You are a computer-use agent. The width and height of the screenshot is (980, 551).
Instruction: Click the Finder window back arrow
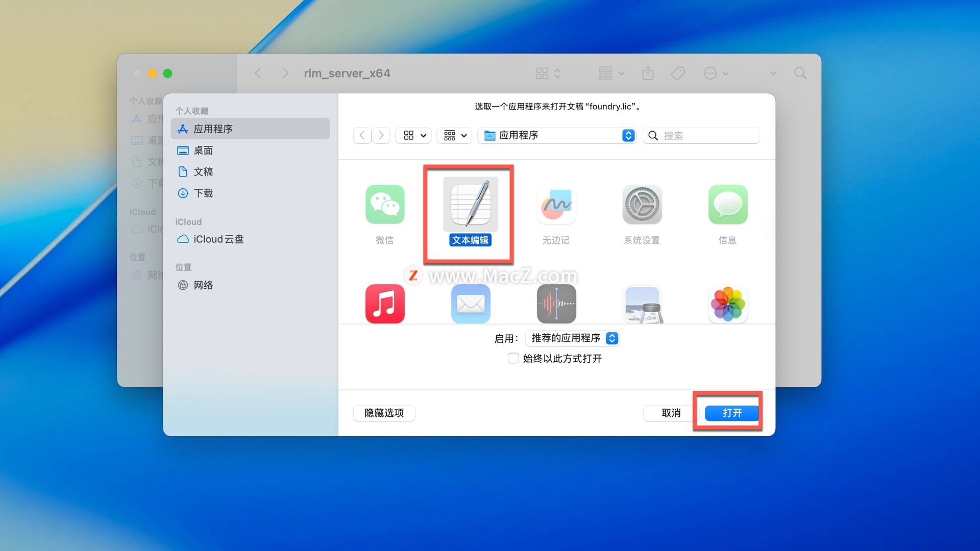pyautogui.click(x=258, y=73)
